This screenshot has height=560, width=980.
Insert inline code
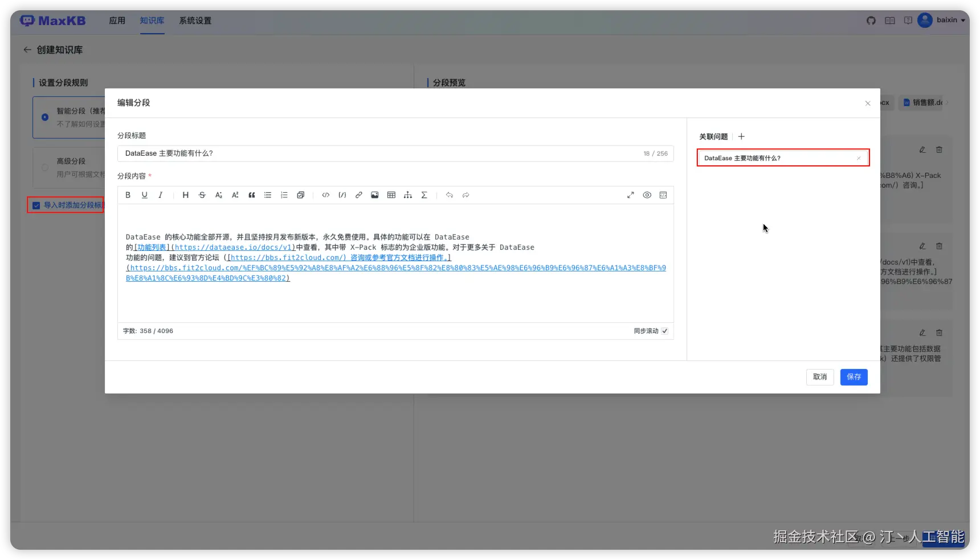coord(325,195)
